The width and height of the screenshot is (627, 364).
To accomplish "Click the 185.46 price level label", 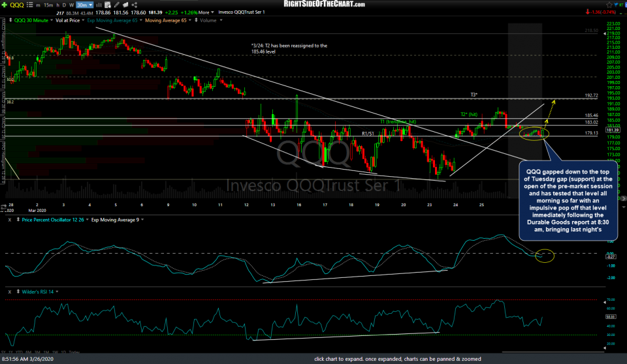I will (x=592, y=115).
